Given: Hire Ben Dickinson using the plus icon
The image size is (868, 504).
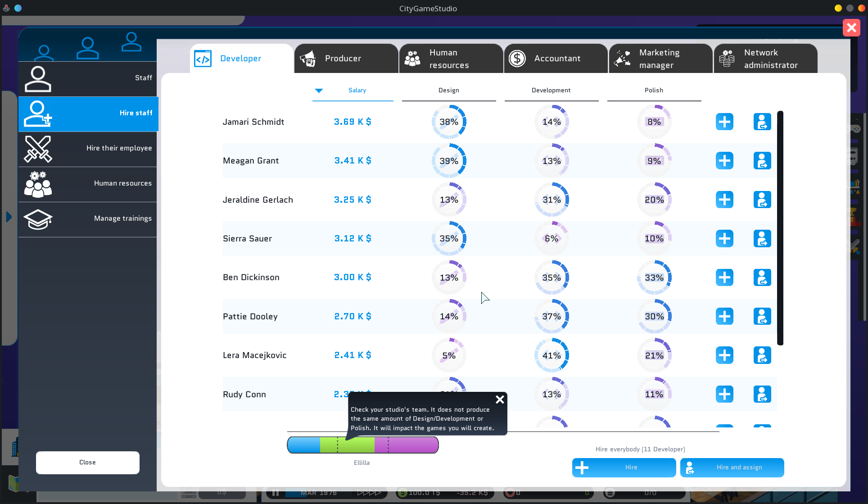Looking at the screenshot, I should click(x=724, y=277).
